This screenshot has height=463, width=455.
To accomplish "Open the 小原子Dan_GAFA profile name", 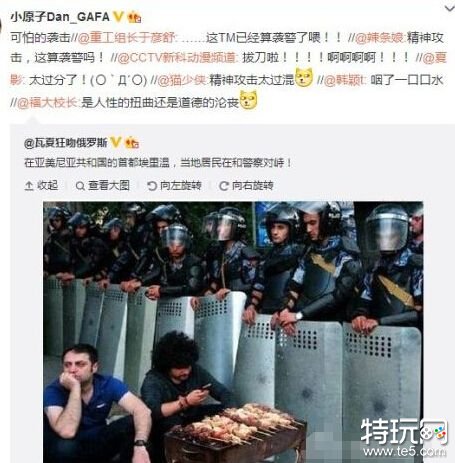I will [x=60, y=17].
